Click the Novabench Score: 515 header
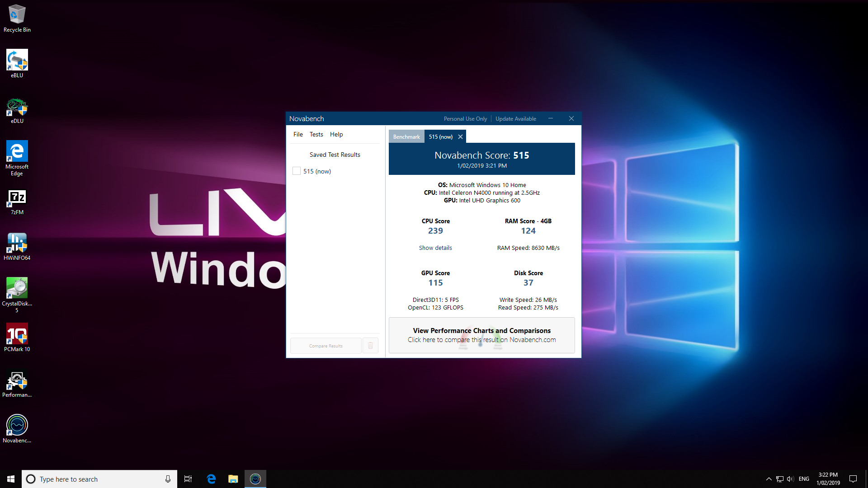 point(482,155)
